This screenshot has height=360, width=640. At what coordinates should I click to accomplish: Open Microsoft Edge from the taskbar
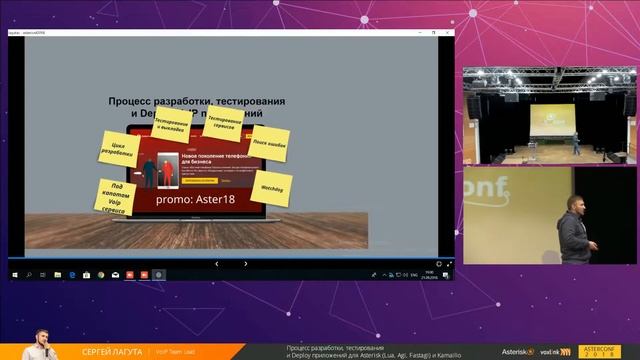pyautogui.click(x=72, y=275)
